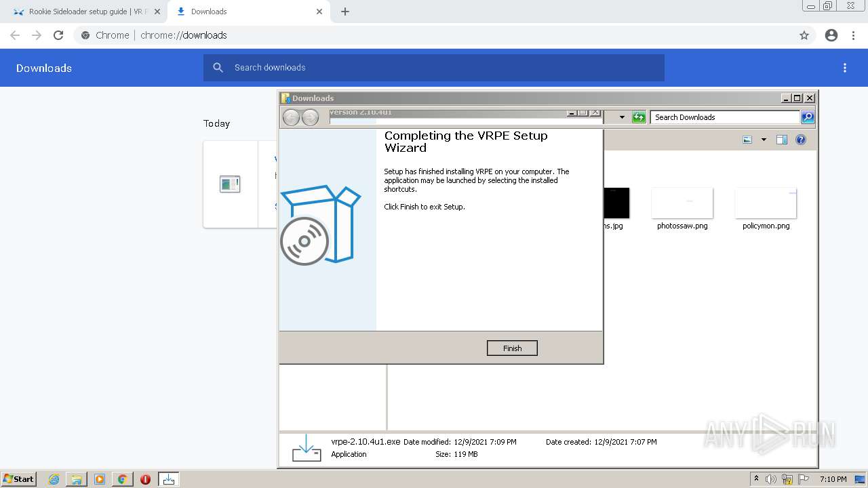Click the green refresh button in Explorer
Image resolution: width=868 pixels, height=488 pixels.
click(x=639, y=117)
